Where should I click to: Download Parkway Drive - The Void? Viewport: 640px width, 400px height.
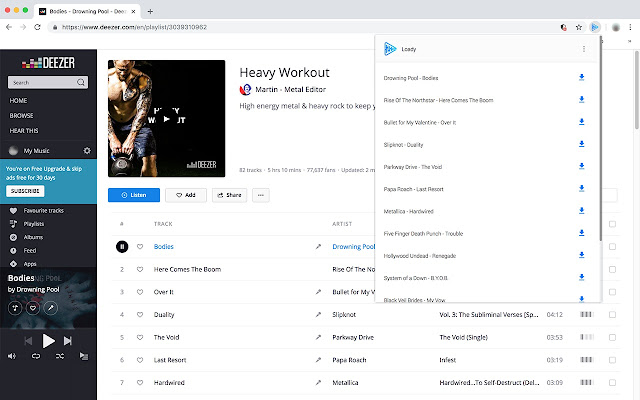click(582, 166)
